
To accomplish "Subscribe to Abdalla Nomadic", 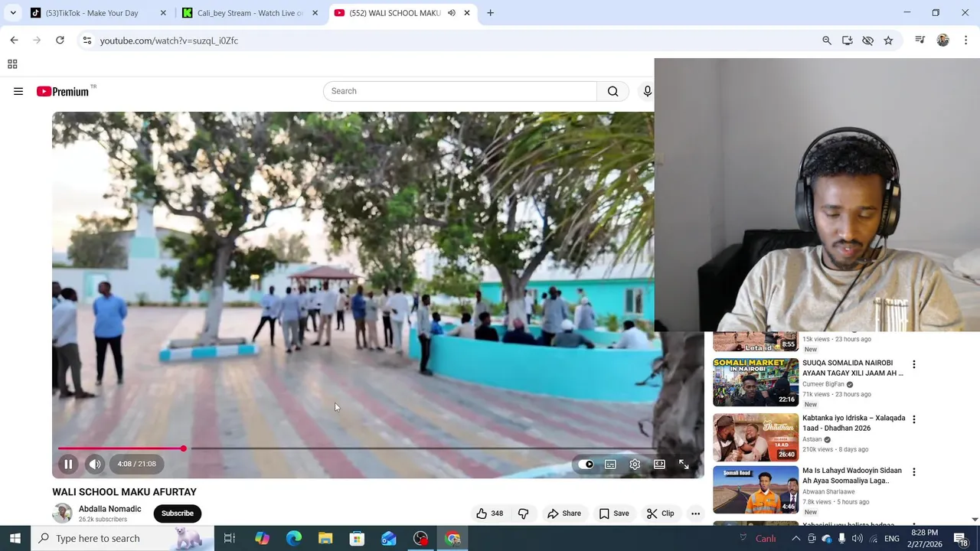I will pos(177,514).
